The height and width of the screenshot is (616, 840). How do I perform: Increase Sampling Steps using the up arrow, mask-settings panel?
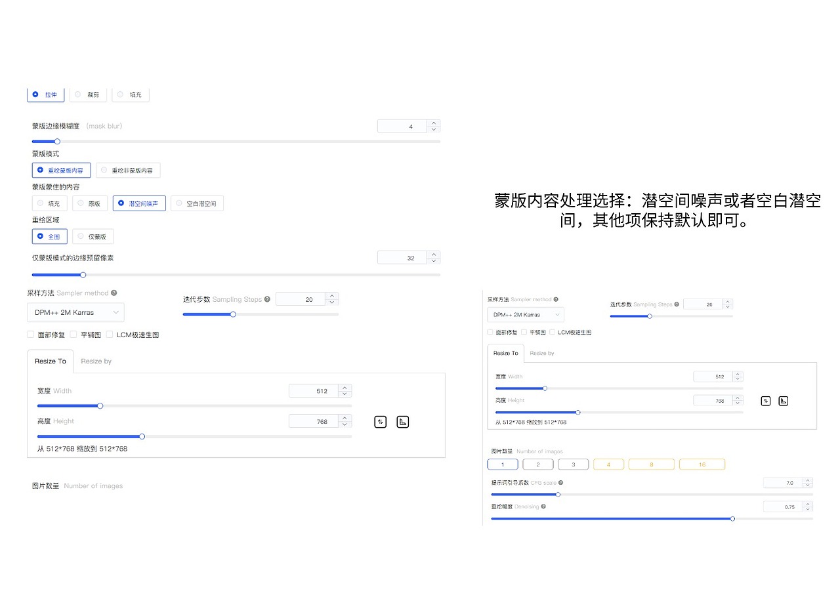pyautogui.click(x=332, y=296)
